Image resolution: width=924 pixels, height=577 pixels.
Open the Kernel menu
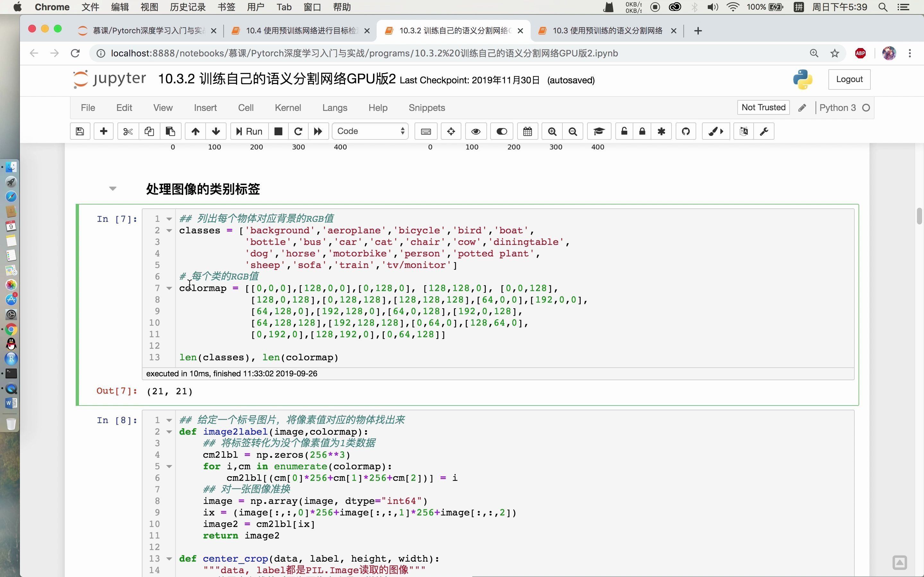[x=287, y=108]
